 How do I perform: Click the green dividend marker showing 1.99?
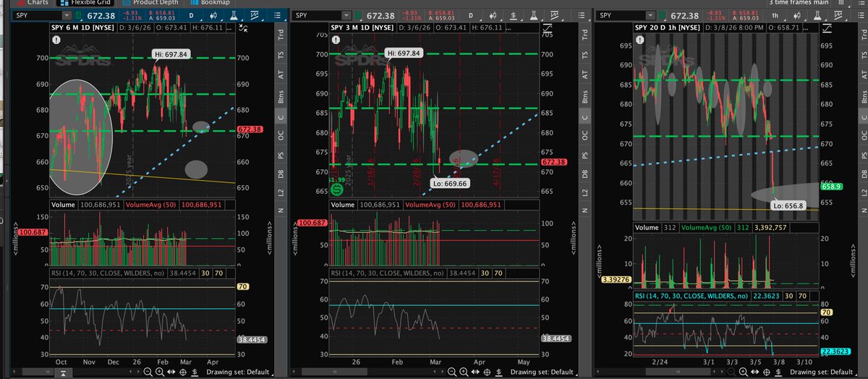pyautogui.click(x=337, y=189)
